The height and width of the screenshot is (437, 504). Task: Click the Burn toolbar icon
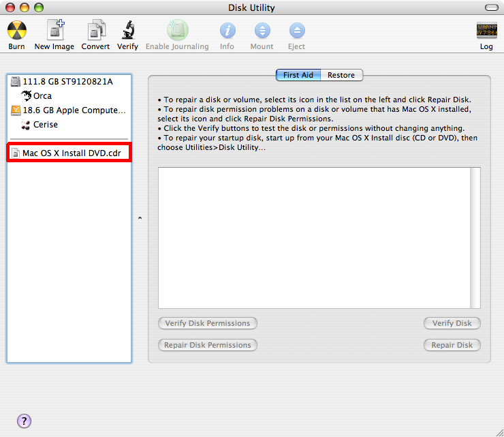tap(17, 31)
